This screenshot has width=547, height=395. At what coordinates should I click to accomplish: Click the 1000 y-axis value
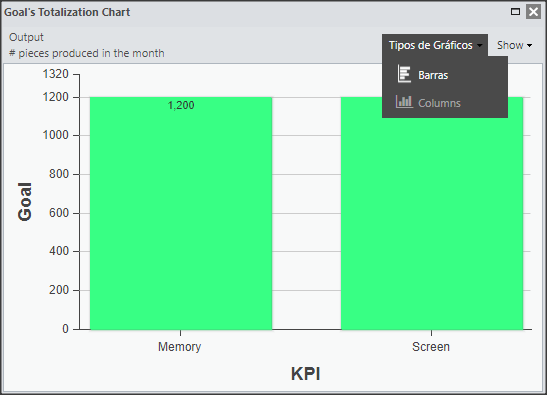click(x=55, y=135)
